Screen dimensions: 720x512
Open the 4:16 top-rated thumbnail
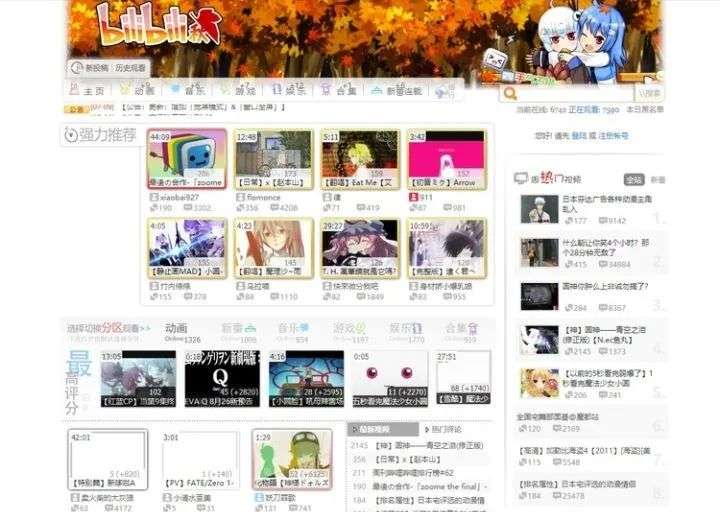pos(306,379)
